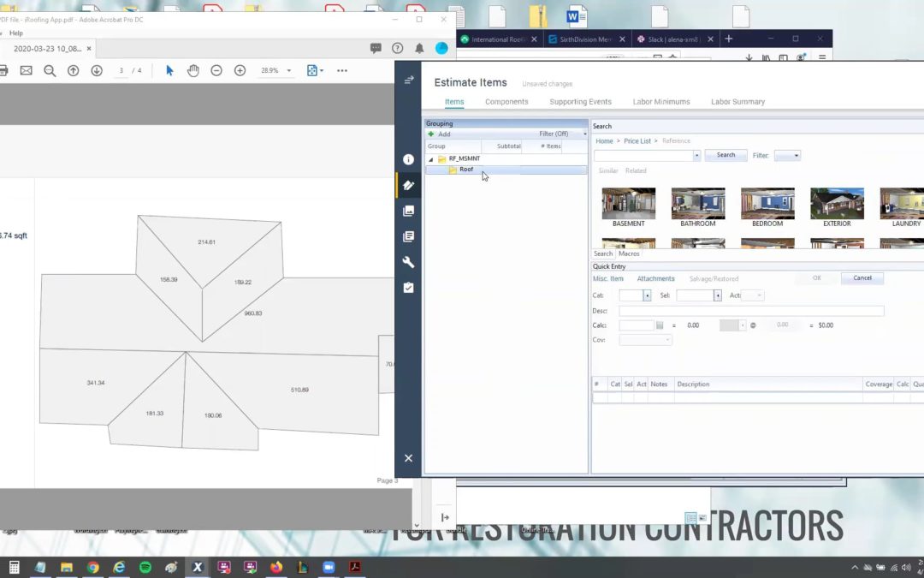Go to previous page with up arrow

pos(74,70)
